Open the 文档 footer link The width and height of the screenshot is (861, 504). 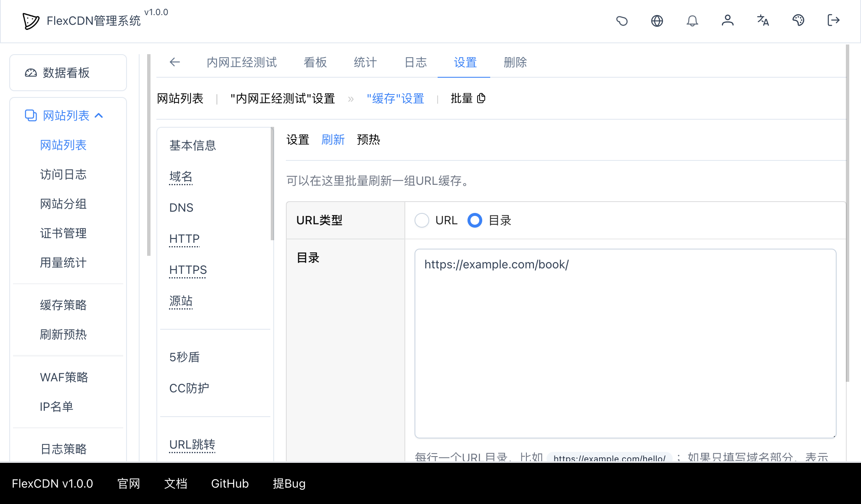click(175, 483)
